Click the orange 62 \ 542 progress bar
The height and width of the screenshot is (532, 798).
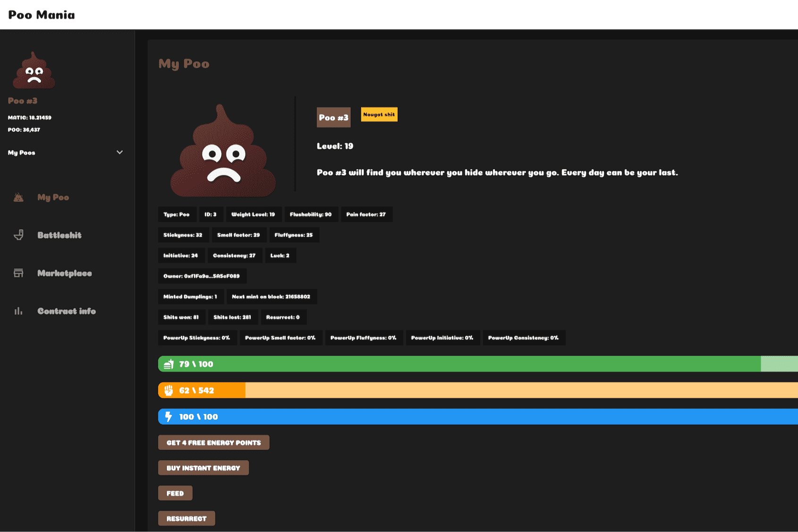coord(472,390)
